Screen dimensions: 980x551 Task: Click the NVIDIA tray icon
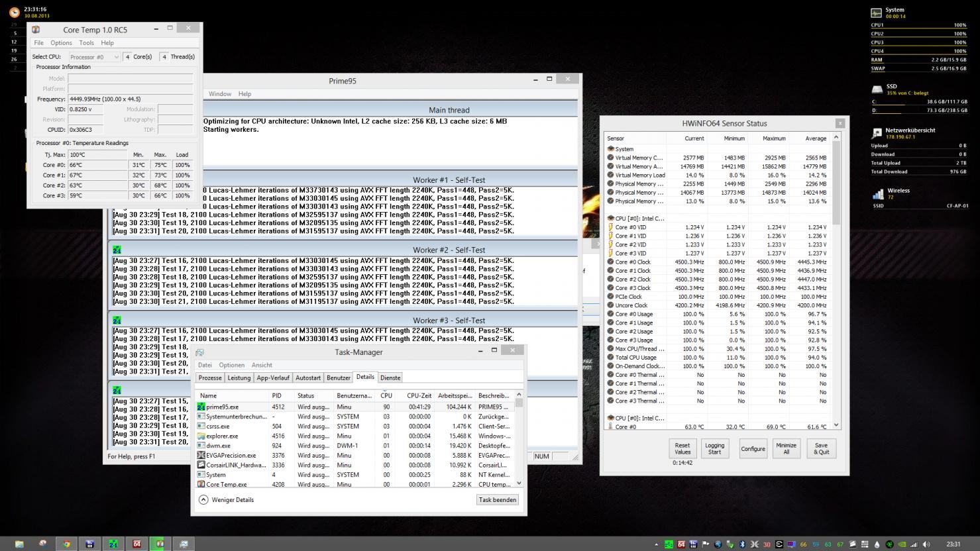pyautogui.click(x=902, y=544)
